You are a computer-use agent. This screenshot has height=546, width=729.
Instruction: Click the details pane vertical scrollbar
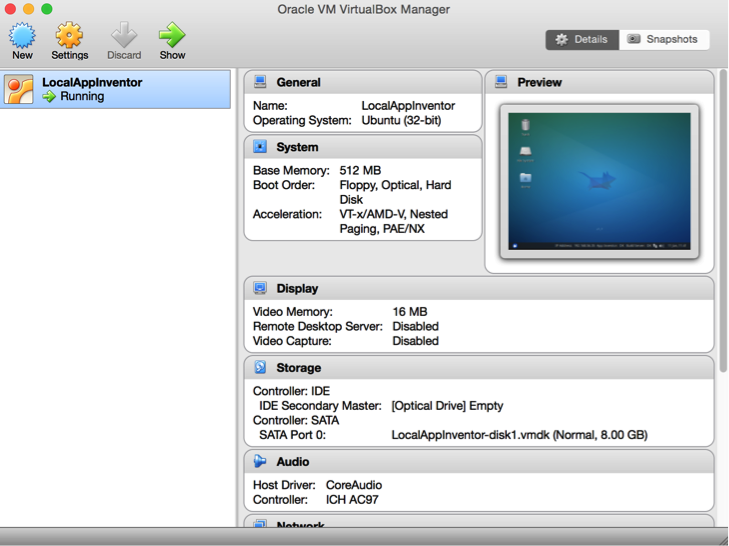[x=723, y=221]
